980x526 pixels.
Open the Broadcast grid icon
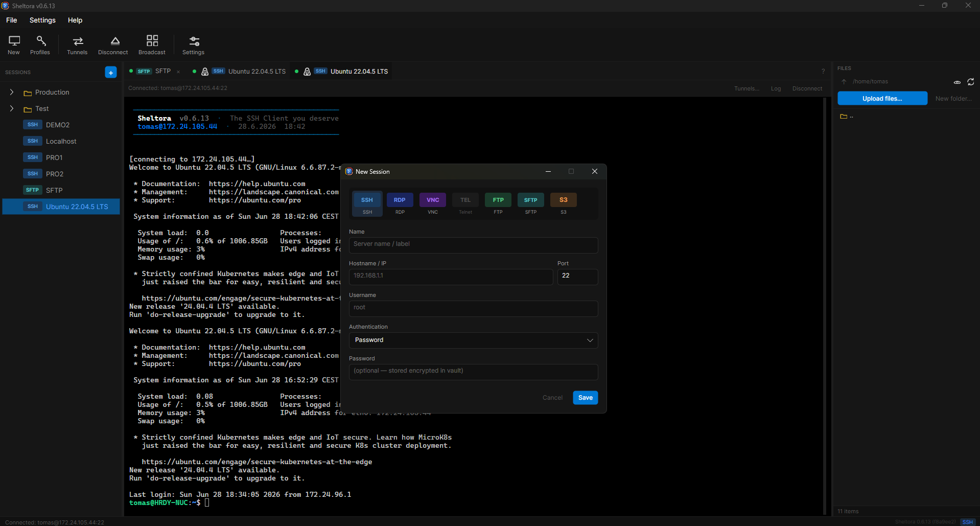point(152,45)
